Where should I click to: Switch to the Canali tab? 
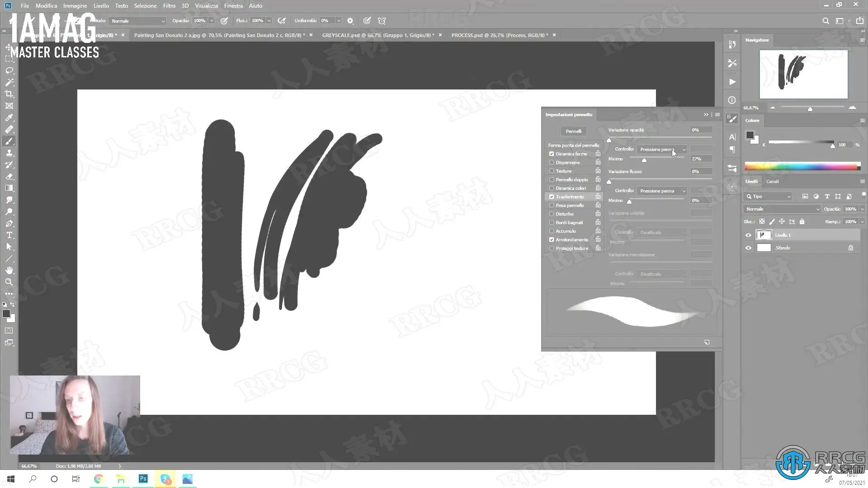coord(772,181)
